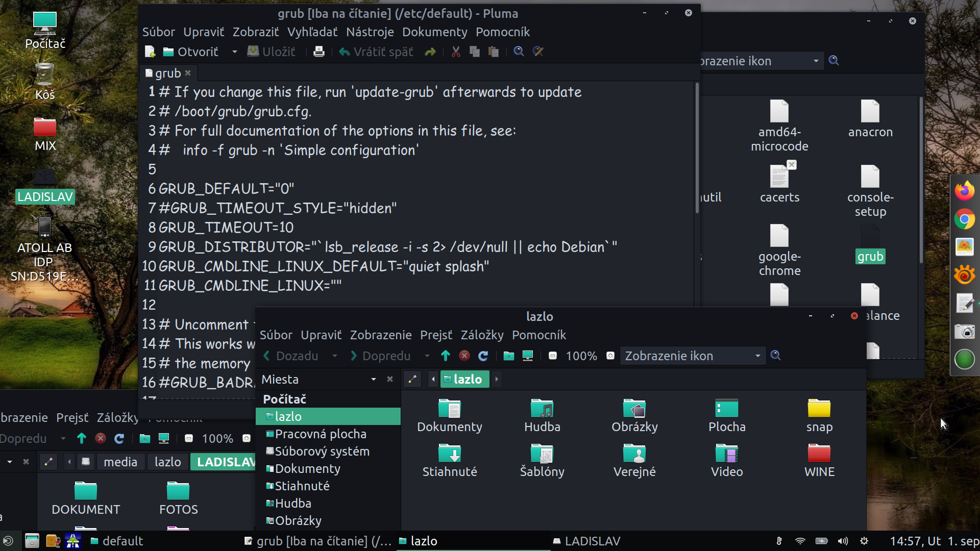Expand the Miesta sidebar dropdown
Screen dimensions: 980x551
[373, 379]
